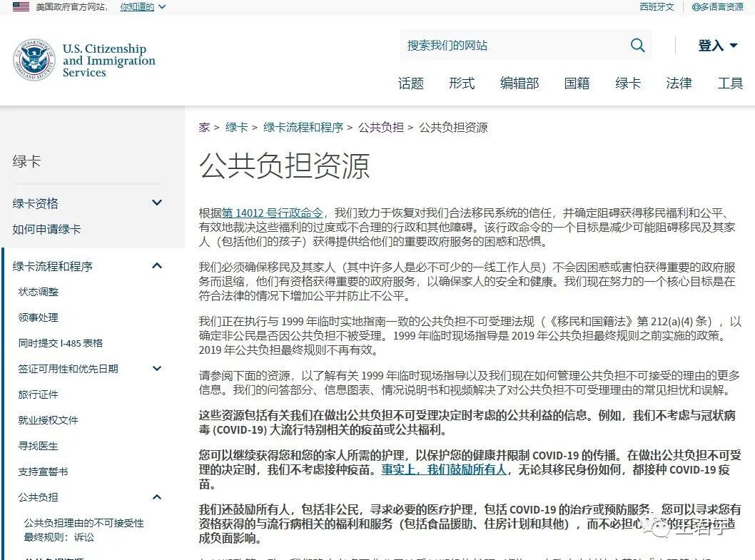Select the 国籍 navigation item
This screenshot has height=560, width=755.
(576, 83)
